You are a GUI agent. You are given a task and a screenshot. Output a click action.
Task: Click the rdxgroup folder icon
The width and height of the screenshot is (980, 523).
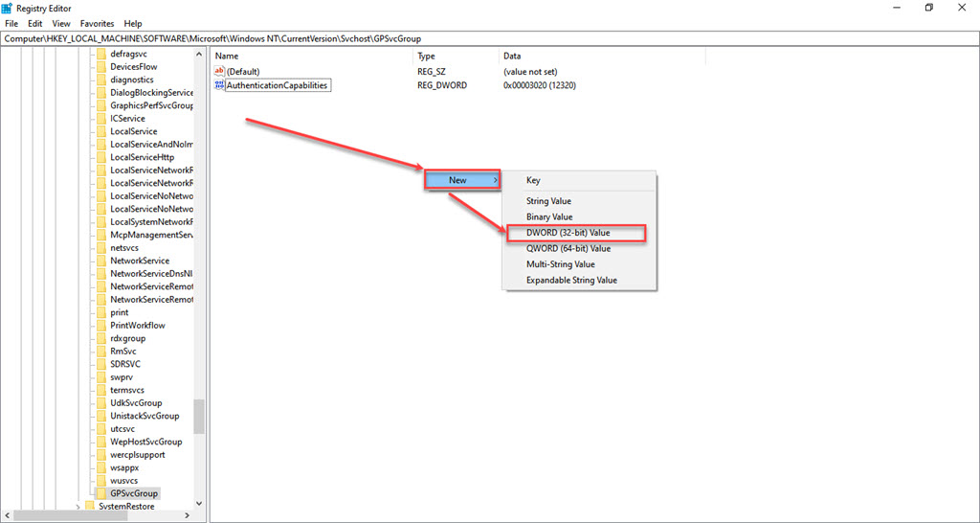point(101,338)
